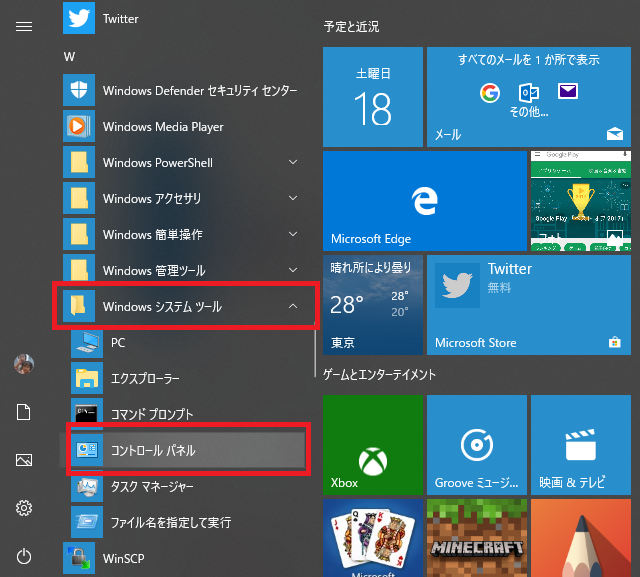This screenshot has width=640, height=577.
Task: Open the Xbox tile
Action: pos(373,445)
